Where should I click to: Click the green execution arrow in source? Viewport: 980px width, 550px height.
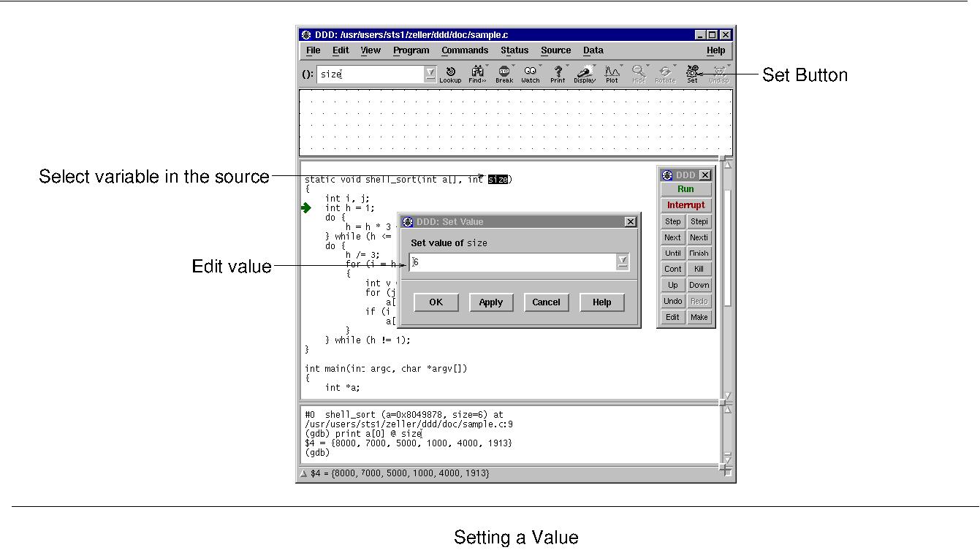306,208
